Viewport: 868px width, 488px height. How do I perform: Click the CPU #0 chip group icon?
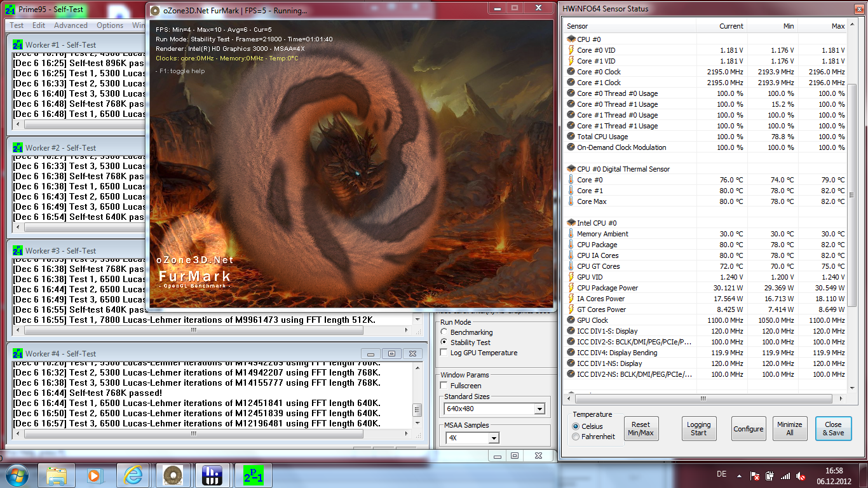click(x=571, y=39)
